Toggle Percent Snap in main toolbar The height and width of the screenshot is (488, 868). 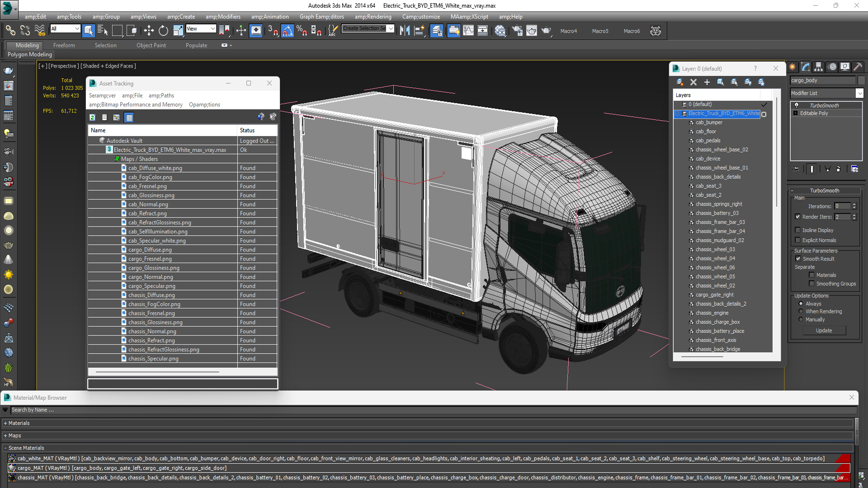point(302,30)
